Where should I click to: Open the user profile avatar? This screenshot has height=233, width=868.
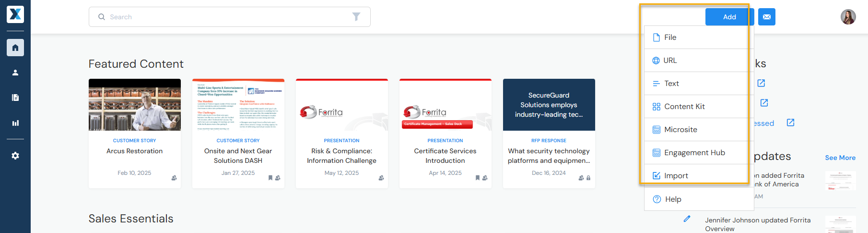[848, 17]
